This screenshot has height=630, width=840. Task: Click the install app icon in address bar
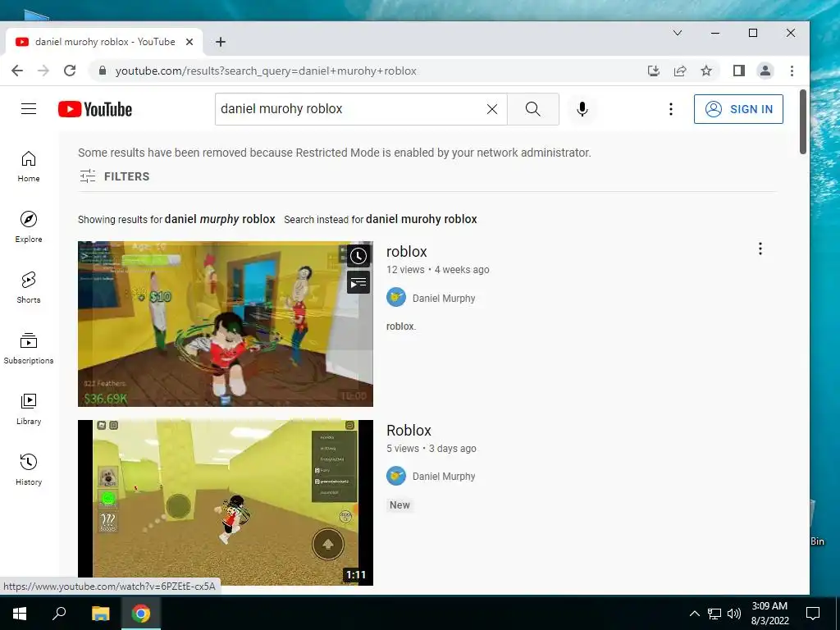click(x=654, y=71)
